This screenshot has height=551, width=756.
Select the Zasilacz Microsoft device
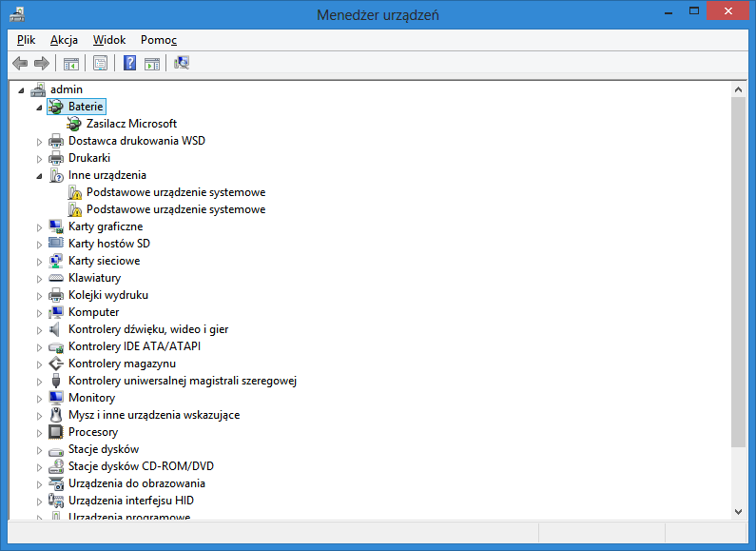131,124
